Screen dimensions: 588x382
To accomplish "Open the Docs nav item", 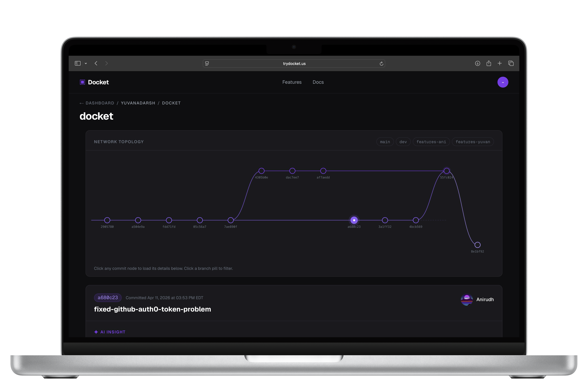I will tap(318, 82).
